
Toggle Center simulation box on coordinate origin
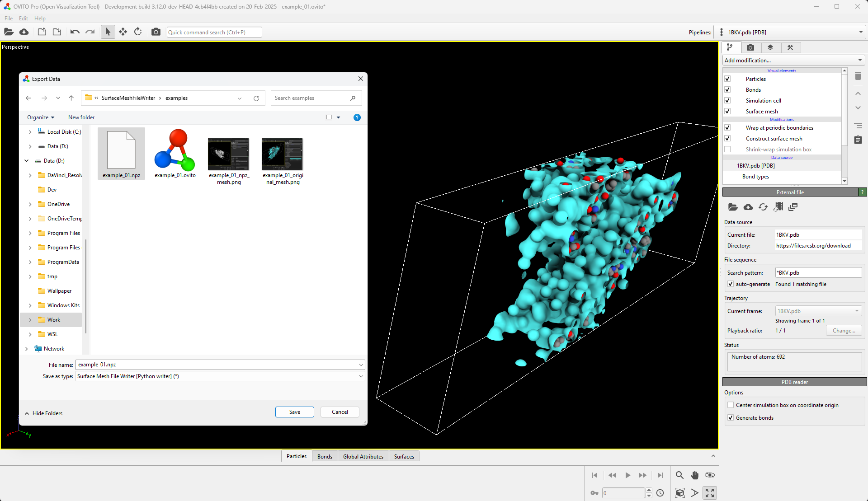(731, 405)
